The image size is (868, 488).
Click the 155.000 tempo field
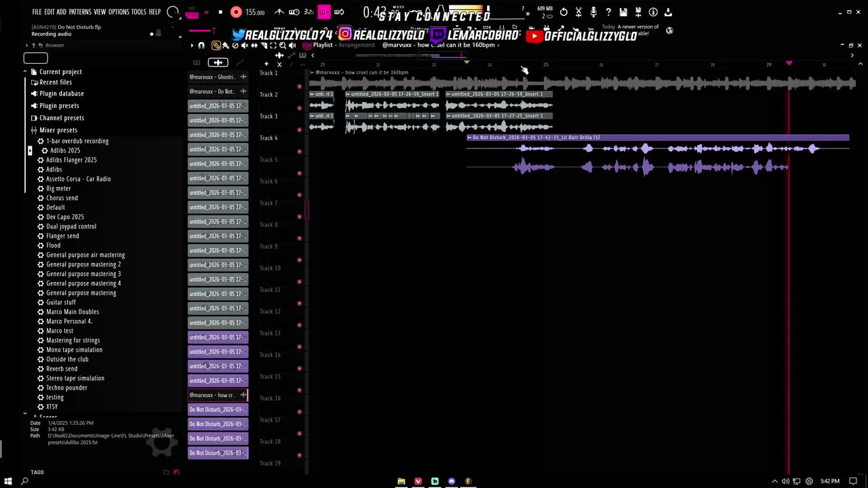point(255,12)
